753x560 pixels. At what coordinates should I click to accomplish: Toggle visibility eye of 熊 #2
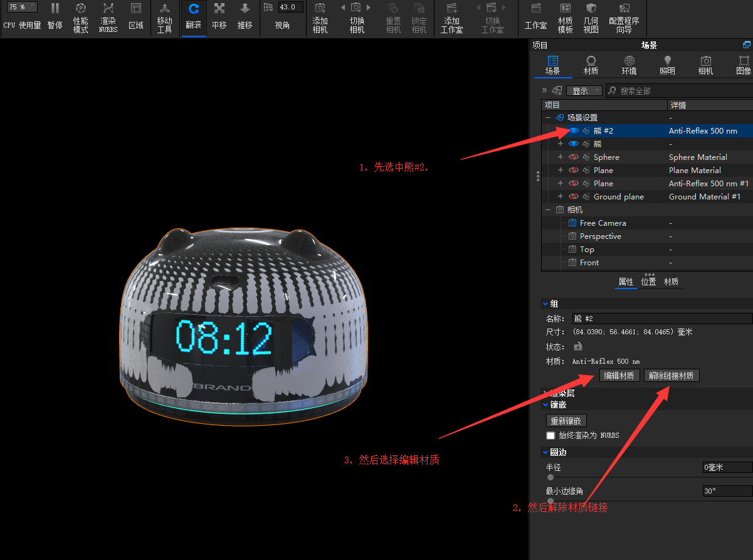click(x=574, y=131)
